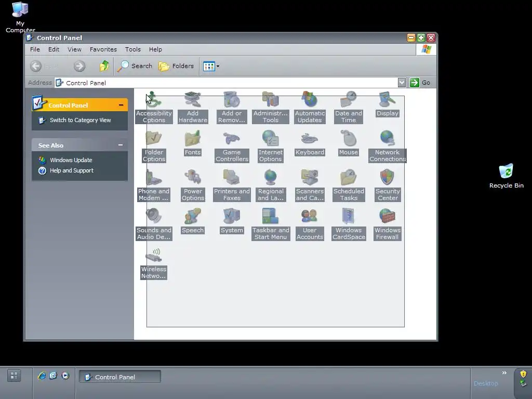532x399 pixels.
Task: Select Add or Remove Programs icon
Action: coord(232,107)
